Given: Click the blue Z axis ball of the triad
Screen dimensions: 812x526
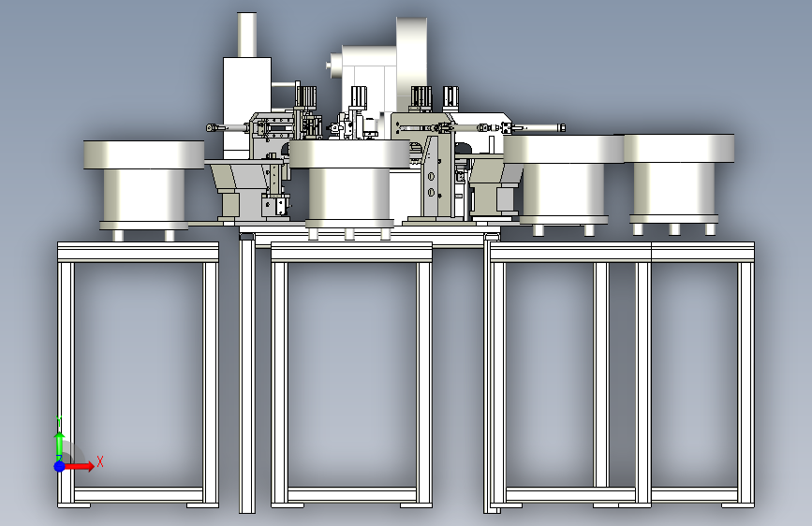Looking at the screenshot, I should 60,466.
